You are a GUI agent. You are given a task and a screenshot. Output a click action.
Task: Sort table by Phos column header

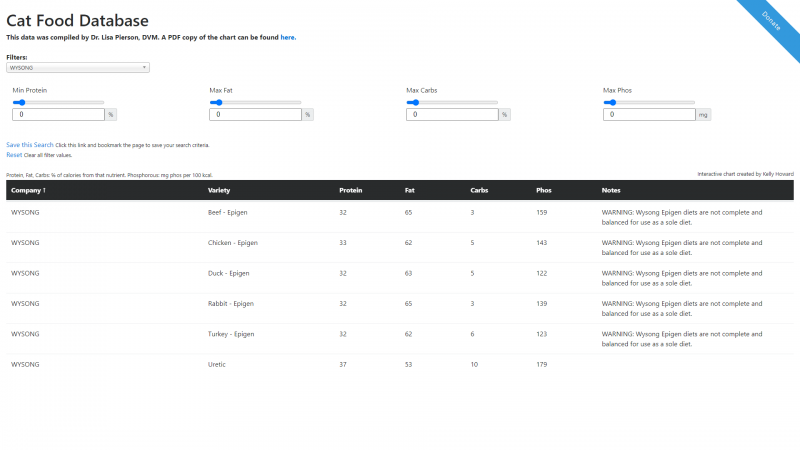coord(544,190)
